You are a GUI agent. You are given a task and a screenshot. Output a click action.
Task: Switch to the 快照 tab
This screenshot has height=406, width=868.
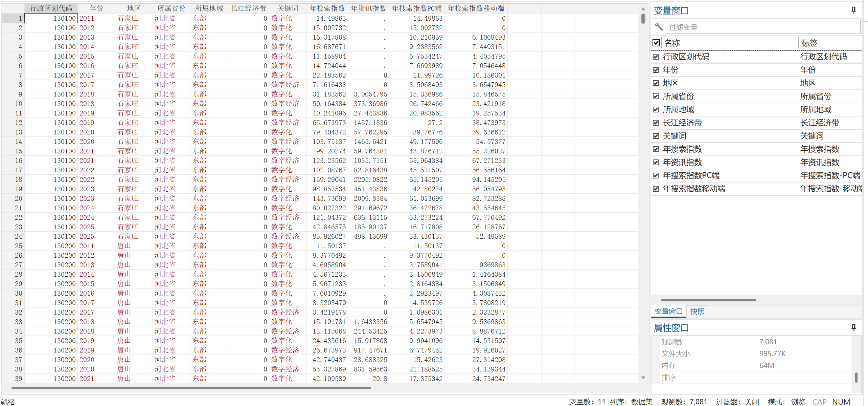(697, 311)
